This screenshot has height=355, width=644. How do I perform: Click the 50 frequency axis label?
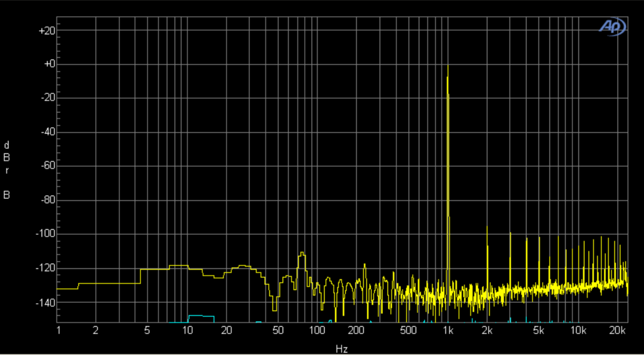click(278, 331)
